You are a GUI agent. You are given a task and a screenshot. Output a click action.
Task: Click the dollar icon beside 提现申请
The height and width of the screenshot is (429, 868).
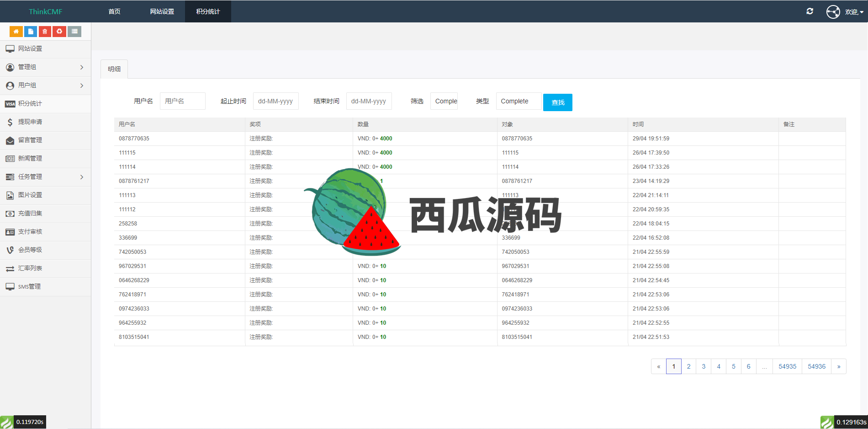tap(10, 122)
